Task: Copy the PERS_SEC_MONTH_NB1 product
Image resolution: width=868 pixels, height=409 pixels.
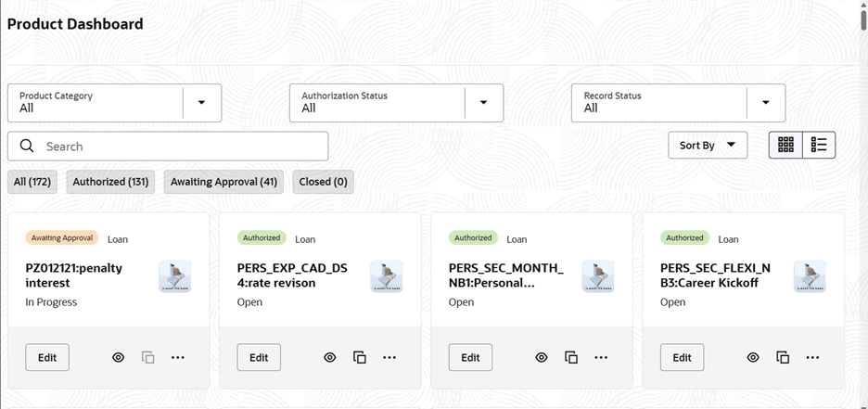Action: (x=571, y=357)
